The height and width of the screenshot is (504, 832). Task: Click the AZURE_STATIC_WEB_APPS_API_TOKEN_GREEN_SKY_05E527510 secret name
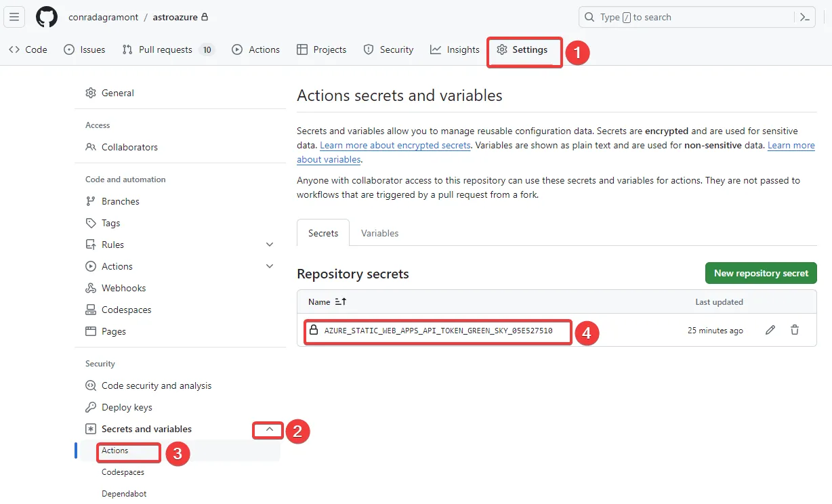[x=438, y=331]
